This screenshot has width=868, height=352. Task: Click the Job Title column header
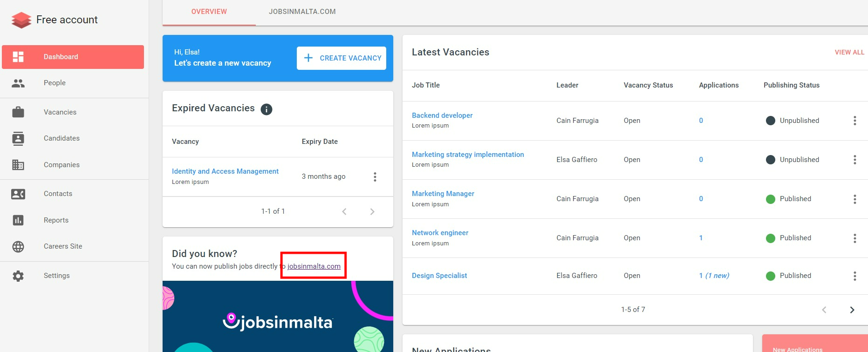[426, 85]
